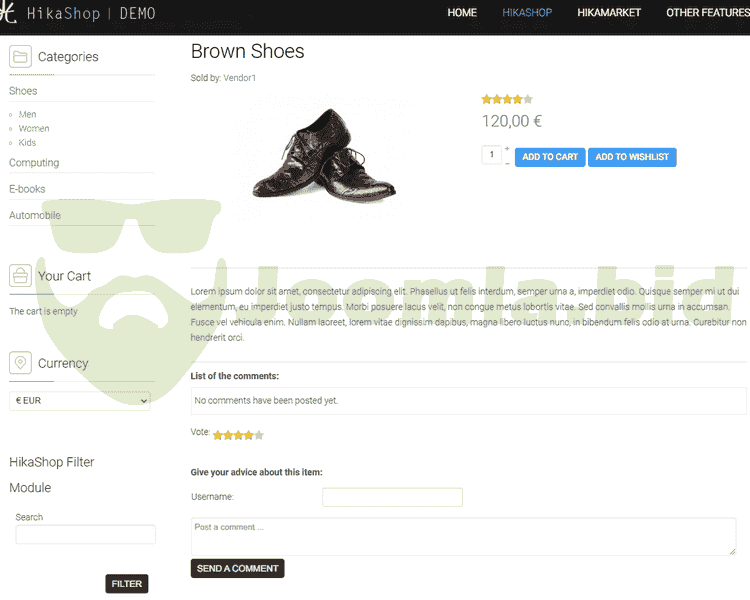Click the minus icon to decrease quantity
Image resolution: width=750 pixels, height=600 pixels.
pyautogui.click(x=507, y=161)
